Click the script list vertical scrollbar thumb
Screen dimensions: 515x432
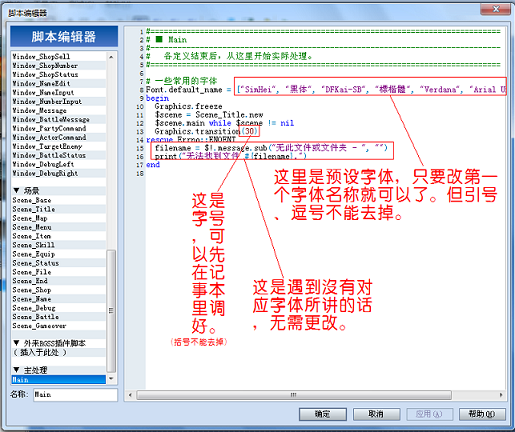point(111,311)
